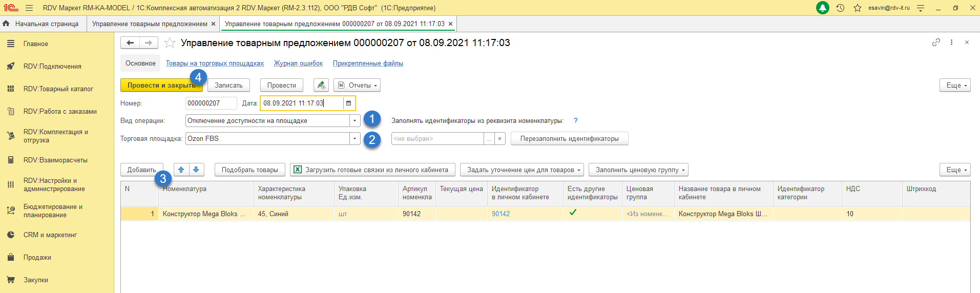
Task: Open notifications bell icon
Action: click(x=823, y=8)
